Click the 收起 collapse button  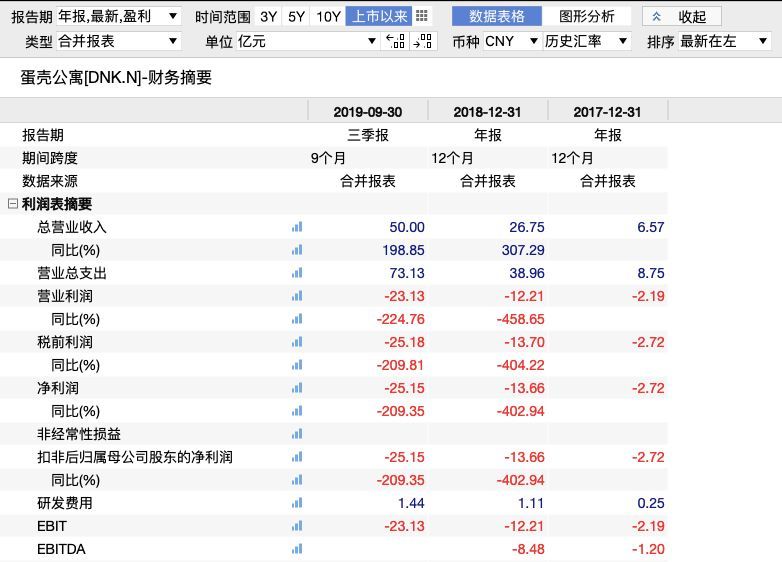[x=682, y=16]
